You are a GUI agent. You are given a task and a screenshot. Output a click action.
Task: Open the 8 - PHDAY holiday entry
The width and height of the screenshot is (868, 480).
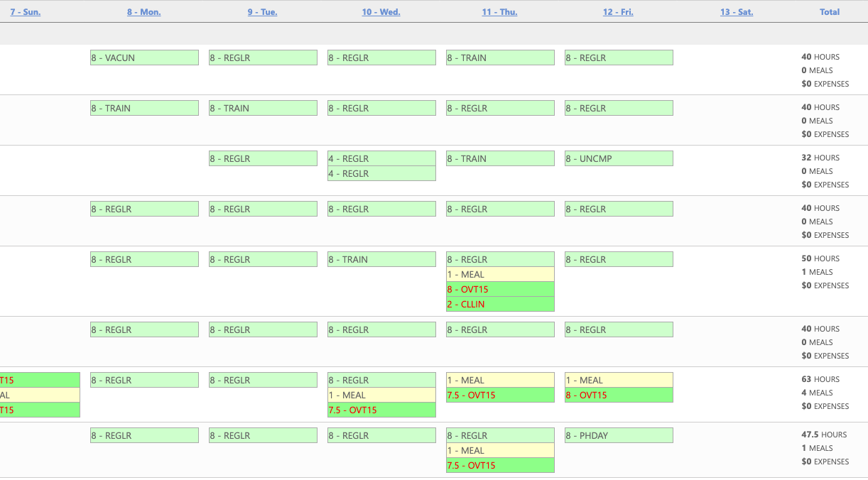click(x=619, y=436)
